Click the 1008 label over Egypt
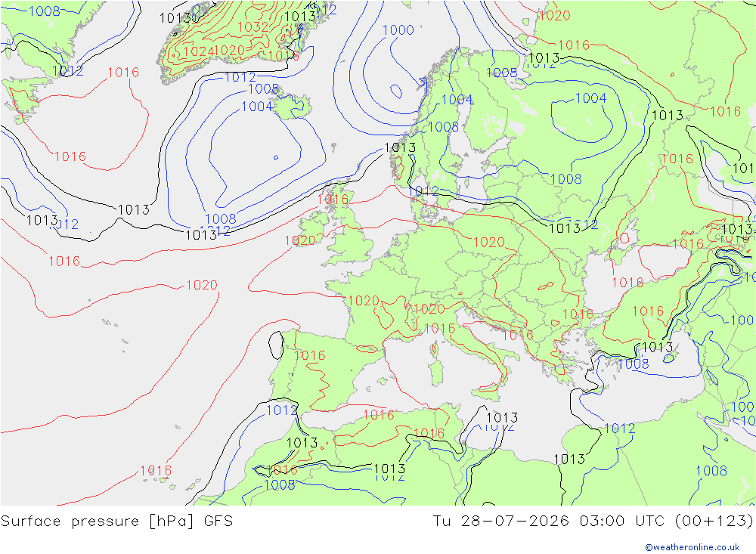Image resolution: width=756 pixels, height=554 pixels. 711,471
